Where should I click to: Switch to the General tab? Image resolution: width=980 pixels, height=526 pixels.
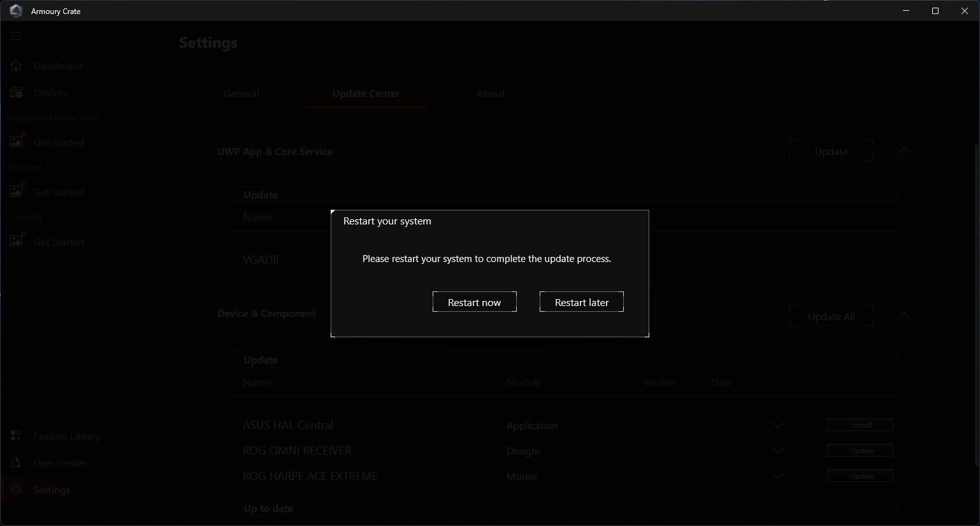coord(241,93)
